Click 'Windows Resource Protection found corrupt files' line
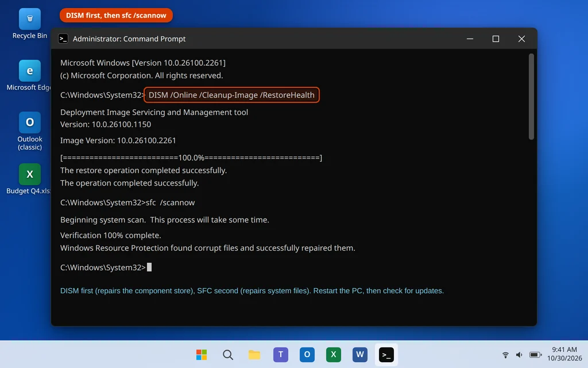588x368 pixels. click(208, 248)
